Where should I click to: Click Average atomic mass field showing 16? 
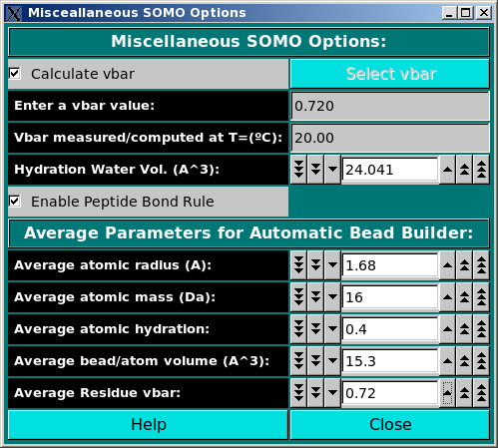click(x=390, y=297)
